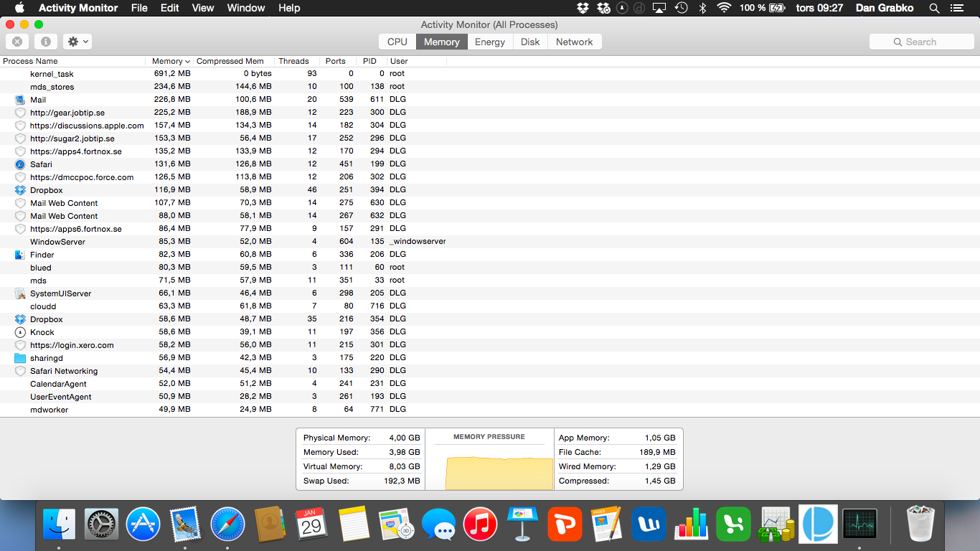Image resolution: width=980 pixels, height=551 pixels.
Task: Select the blued process row
Action: point(490,268)
